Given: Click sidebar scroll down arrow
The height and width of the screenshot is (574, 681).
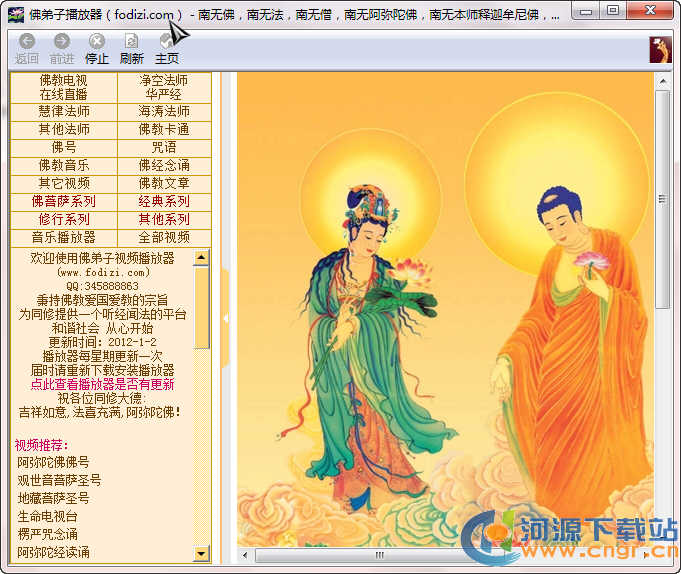Looking at the screenshot, I should pyautogui.click(x=201, y=554).
